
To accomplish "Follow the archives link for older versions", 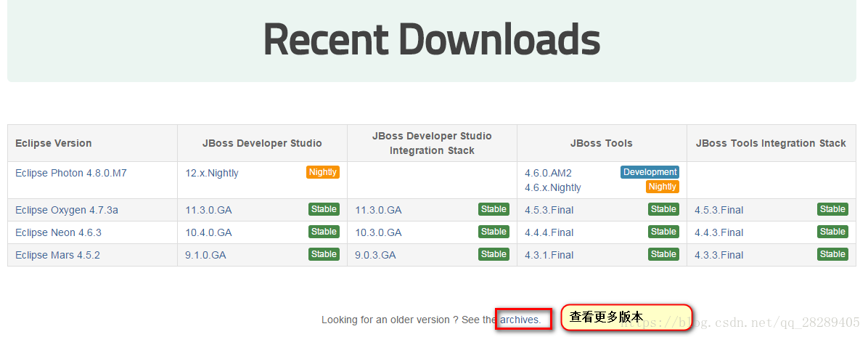I will point(520,320).
